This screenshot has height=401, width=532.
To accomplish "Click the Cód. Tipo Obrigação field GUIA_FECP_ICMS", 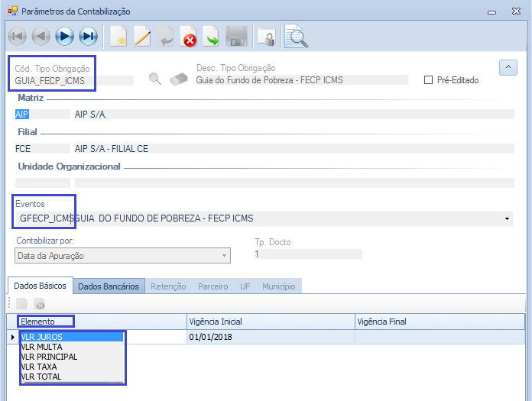I will pos(74,81).
